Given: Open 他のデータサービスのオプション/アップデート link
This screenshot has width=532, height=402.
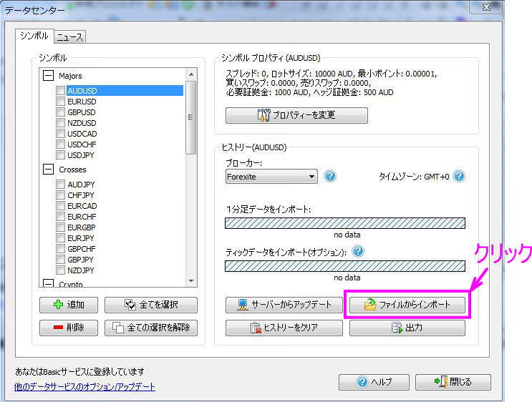Looking at the screenshot, I should pyautogui.click(x=84, y=387).
